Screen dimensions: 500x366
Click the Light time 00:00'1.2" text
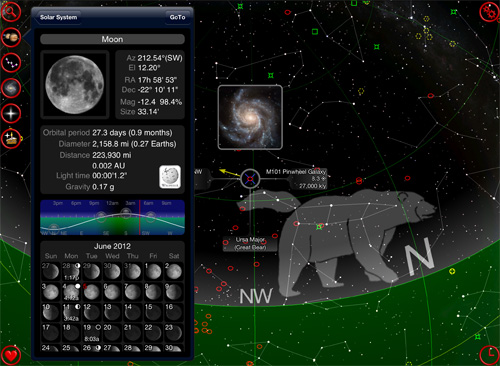(x=92, y=176)
